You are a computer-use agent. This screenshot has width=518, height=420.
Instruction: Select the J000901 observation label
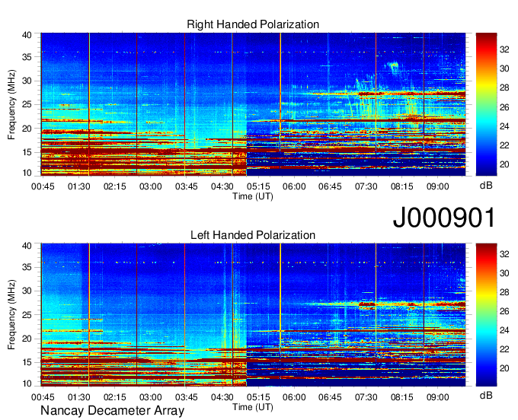[444, 218]
